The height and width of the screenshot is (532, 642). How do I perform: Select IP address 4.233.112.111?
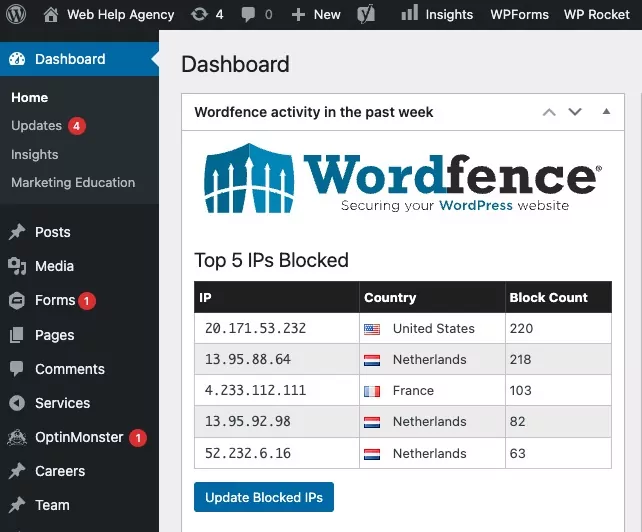coord(255,390)
